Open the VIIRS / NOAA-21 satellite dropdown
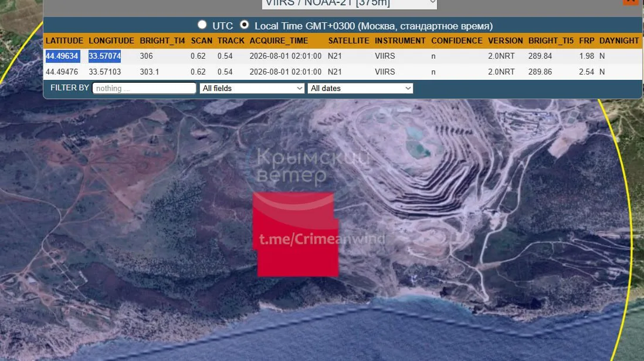 [350, 4]
